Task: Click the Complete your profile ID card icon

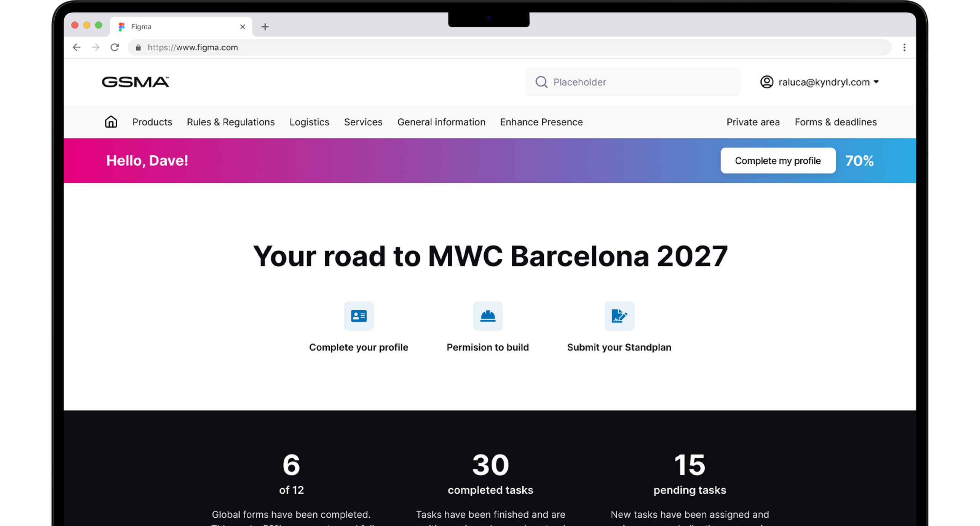Action: click(x=359, y=316)
